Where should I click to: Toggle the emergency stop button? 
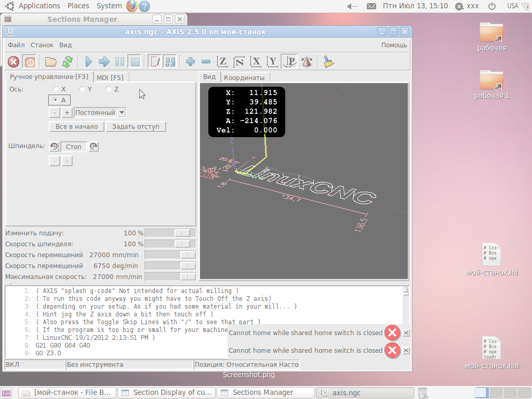[x=14, y=62]
